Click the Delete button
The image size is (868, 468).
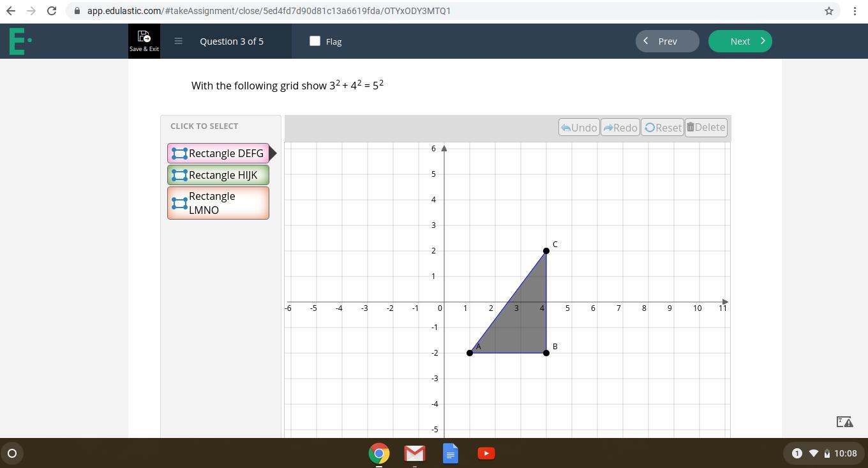706,127
